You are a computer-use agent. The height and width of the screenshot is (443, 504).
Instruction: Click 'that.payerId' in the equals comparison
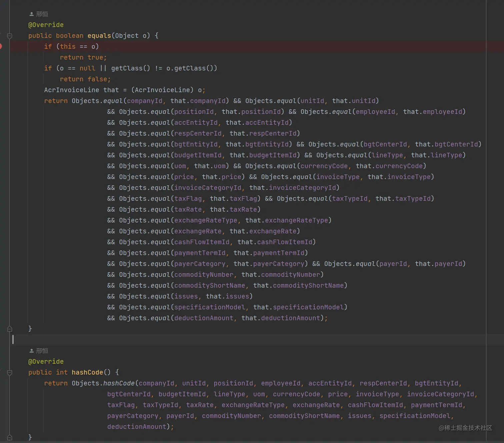pyautogui.click(x=439, y=264)
